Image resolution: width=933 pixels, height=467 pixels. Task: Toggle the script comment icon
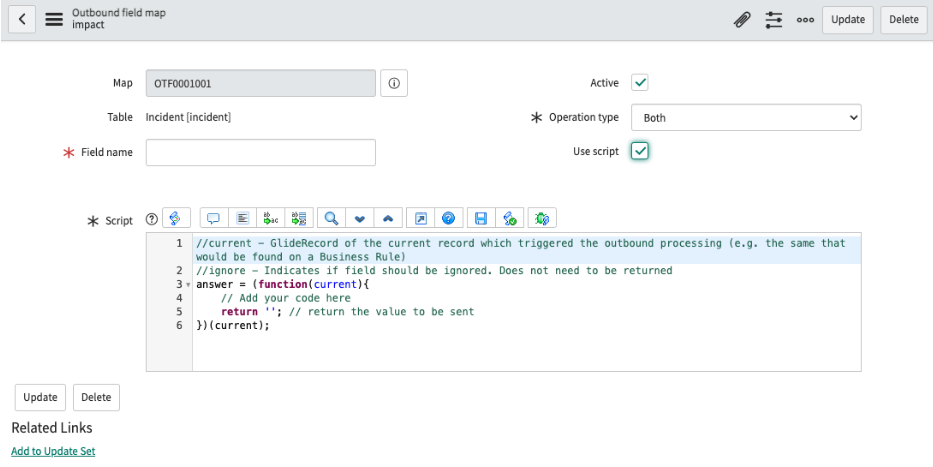[x=214, y=218]
